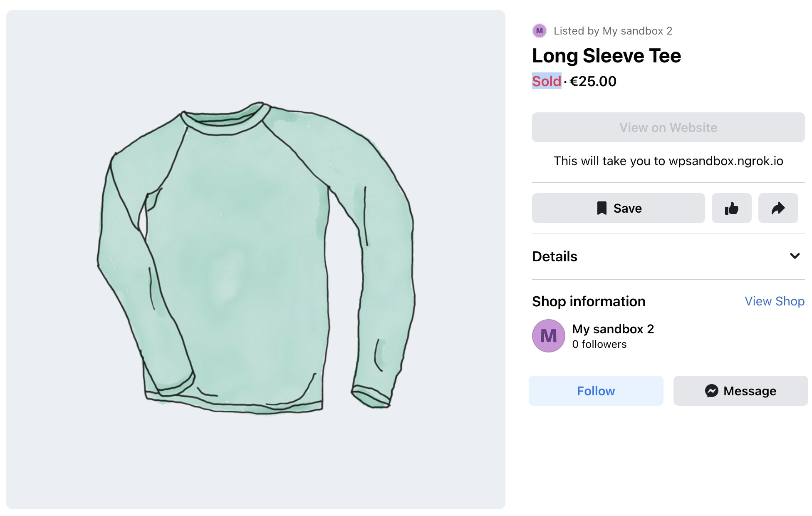
Task: Click the small M avatar beside Listed by
Action: (x=540, y=31)
